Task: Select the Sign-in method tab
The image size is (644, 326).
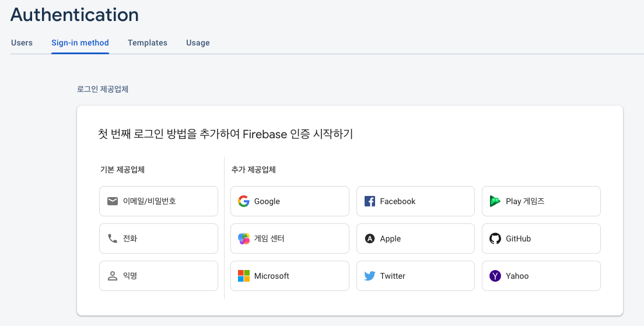Action: 80,43
